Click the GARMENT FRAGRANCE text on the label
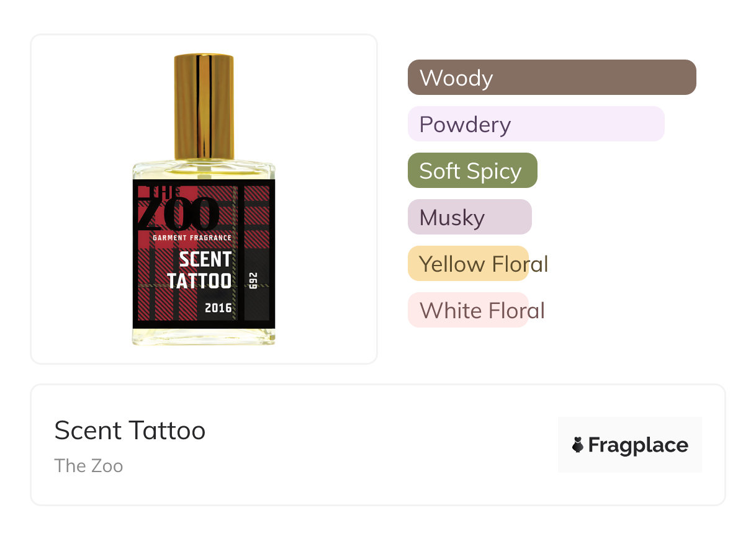Viewport: 756px width, 536px height. pyautogui.click(x=192, y=238)
